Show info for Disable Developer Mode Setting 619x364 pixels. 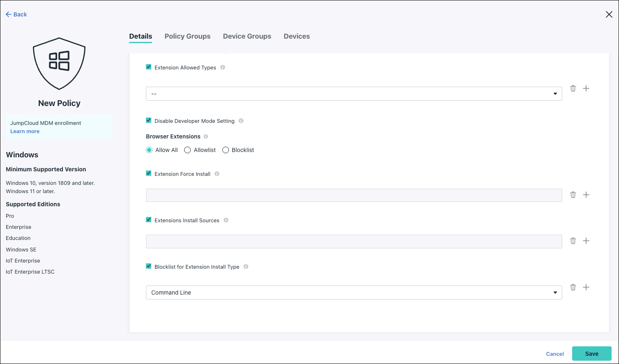[241, 121]
